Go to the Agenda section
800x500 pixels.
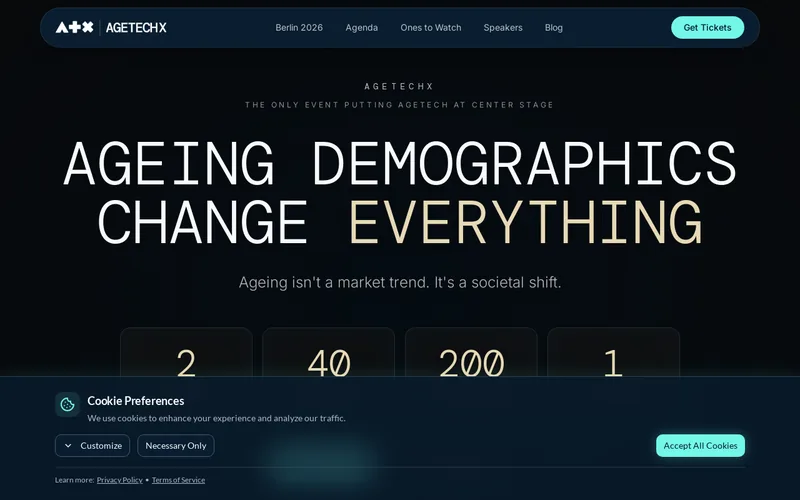[362, 28]
